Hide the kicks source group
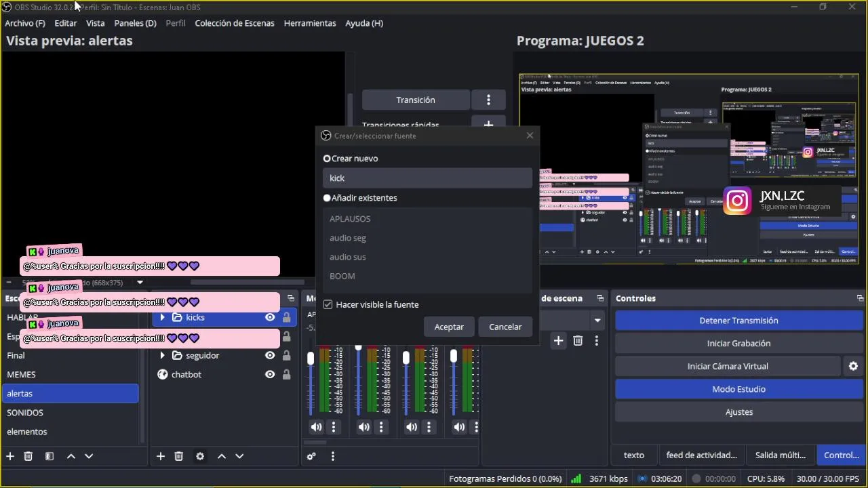 tap(270, 317)
